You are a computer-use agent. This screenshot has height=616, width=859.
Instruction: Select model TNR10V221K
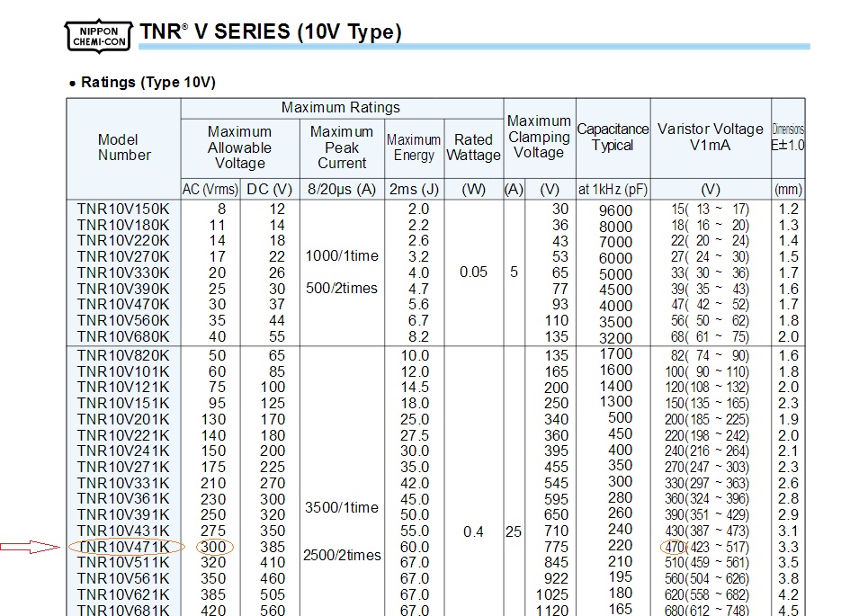(x=123, y=435)
